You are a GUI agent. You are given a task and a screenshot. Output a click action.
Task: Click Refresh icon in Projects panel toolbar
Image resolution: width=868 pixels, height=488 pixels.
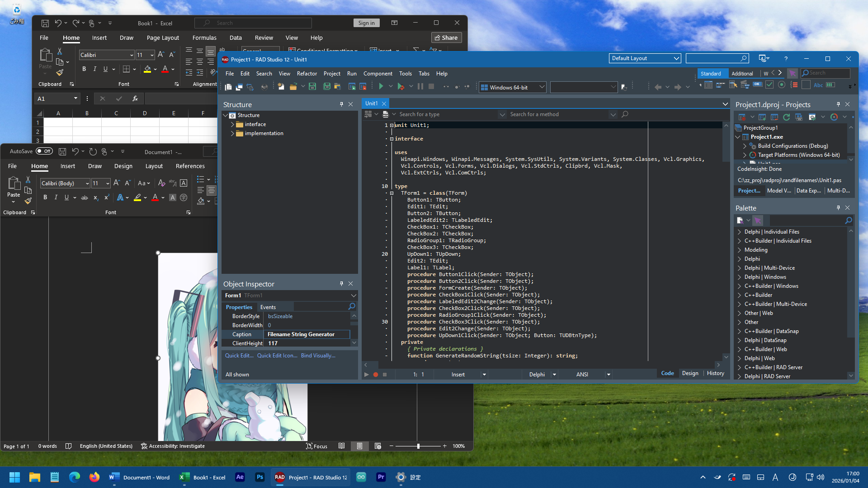coord(786,117)
